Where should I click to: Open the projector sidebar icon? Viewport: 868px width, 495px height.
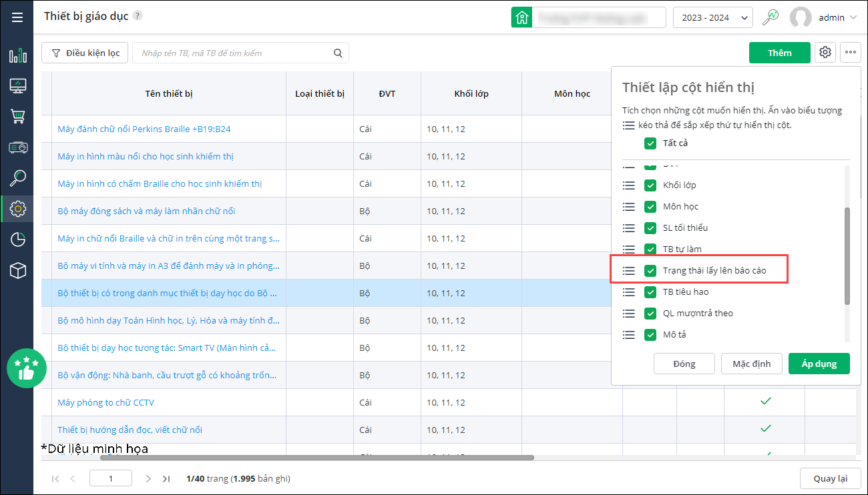tap(18, 147)
